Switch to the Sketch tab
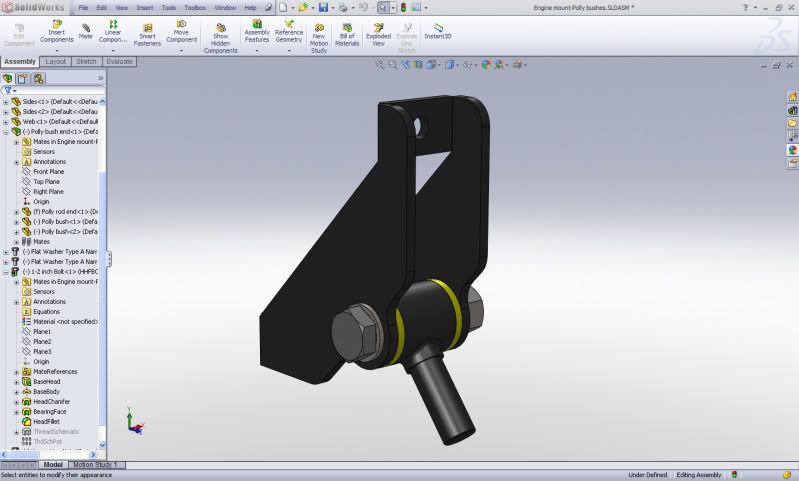The width and height of the screenshot is (799, 481). click(86, 61)
